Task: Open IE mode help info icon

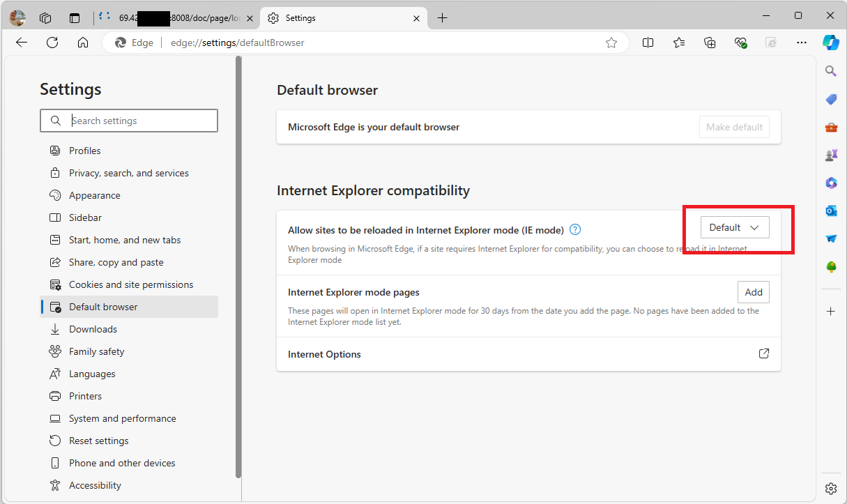Action: [x=575, y=229]
